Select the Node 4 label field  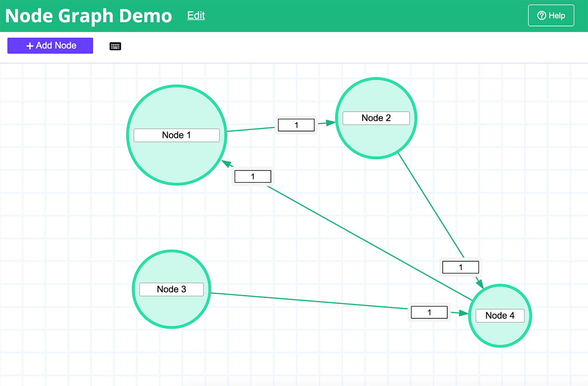pyautogui.click(x=500, y=316)
